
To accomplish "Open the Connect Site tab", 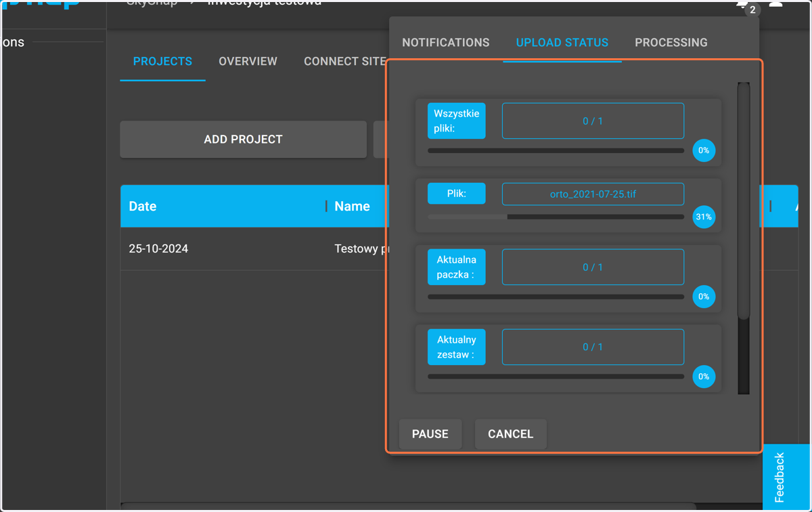I will pyautogui.click(x=344, y=62).
